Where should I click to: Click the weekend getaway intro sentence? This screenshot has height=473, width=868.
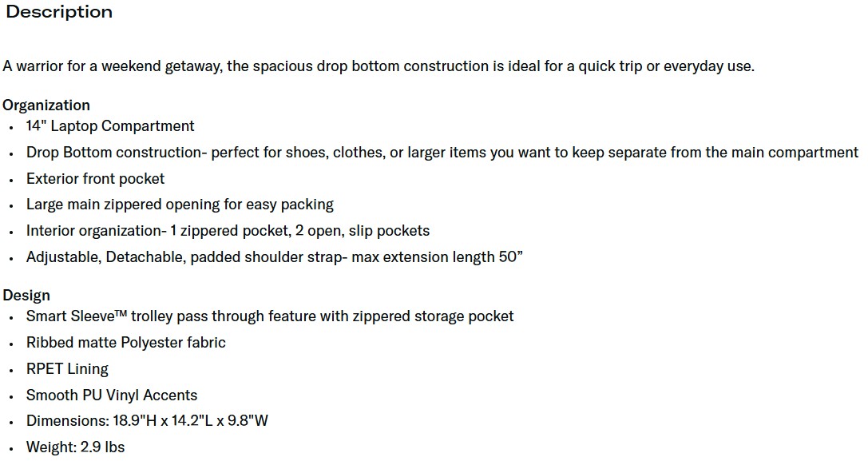click(378, 66)
